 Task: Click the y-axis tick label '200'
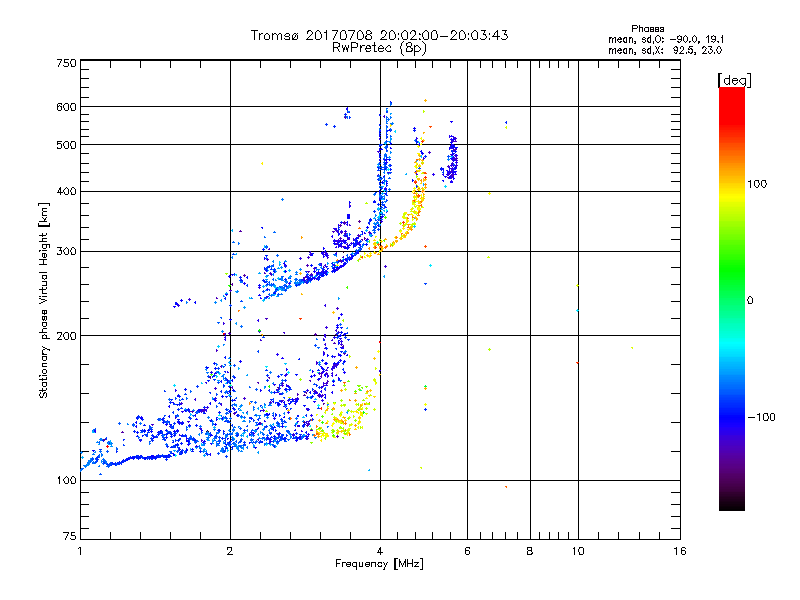point(67,336)
